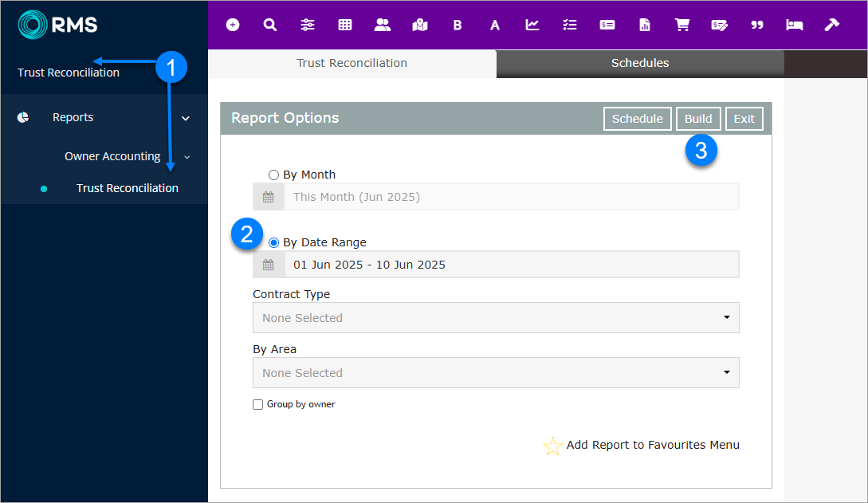Select the By Date Range radio button
Screen dimensions: 868x503
pyautogui.click(x=274, y=242)
